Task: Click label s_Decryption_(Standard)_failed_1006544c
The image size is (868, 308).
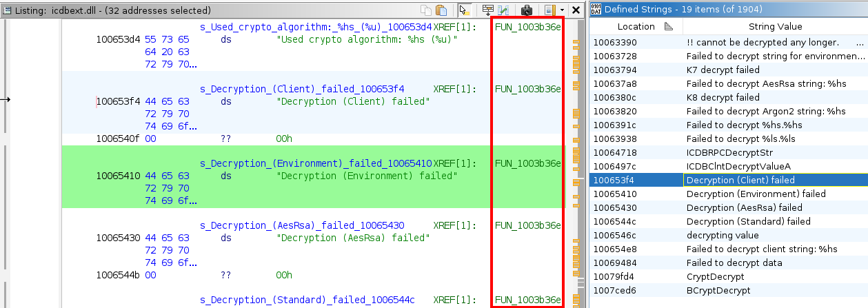Action: pyautogui.click(x=307, y=300)
